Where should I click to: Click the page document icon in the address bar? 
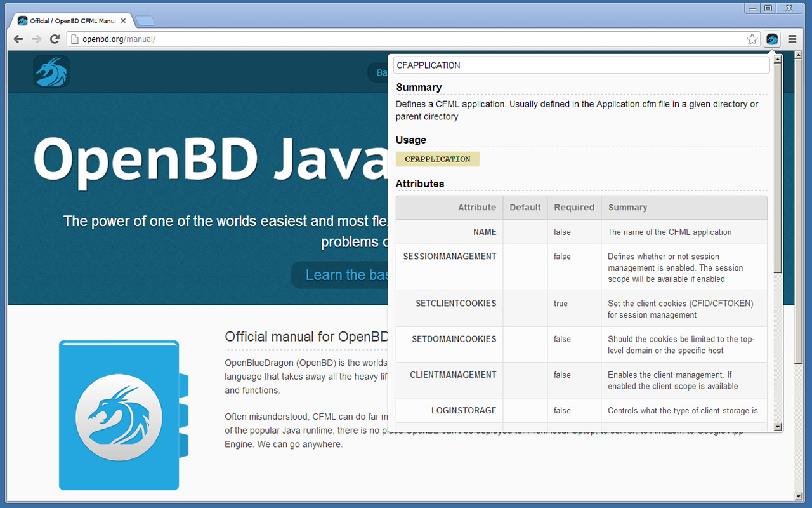pos(73,39)
